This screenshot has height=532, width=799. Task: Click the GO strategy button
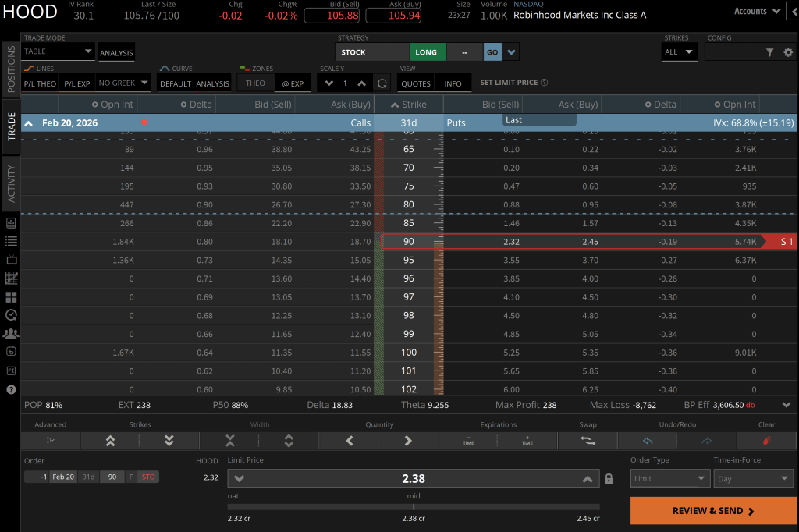click(492, 52)
